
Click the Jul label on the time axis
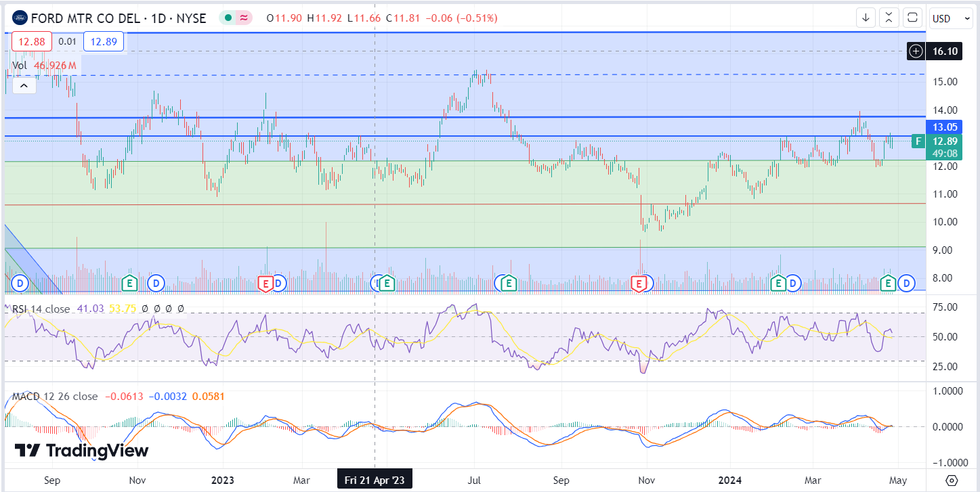(474, 480)
